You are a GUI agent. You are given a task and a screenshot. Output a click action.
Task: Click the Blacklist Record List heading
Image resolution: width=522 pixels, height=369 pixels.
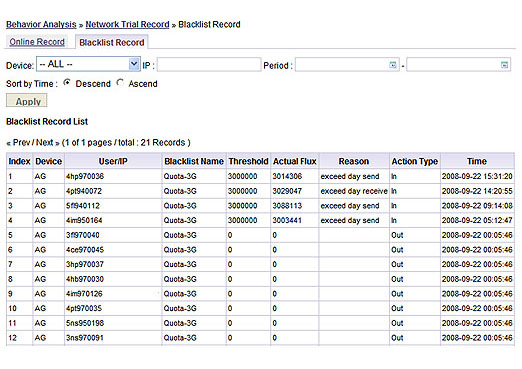tap(47, 122)
